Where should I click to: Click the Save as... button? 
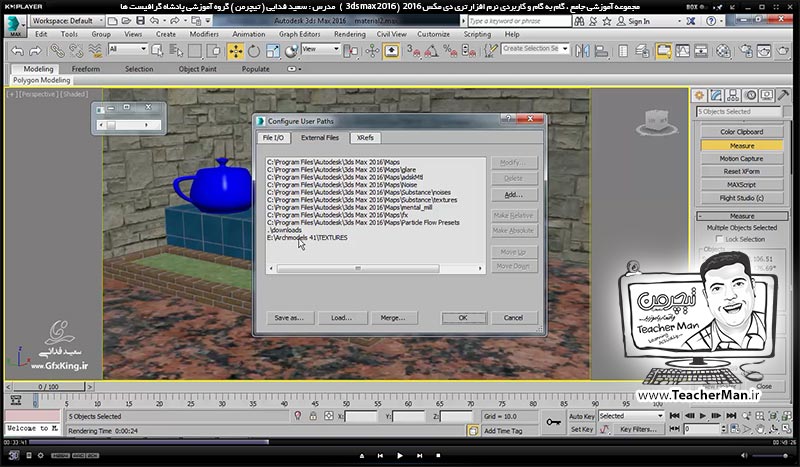coord(289,317)
